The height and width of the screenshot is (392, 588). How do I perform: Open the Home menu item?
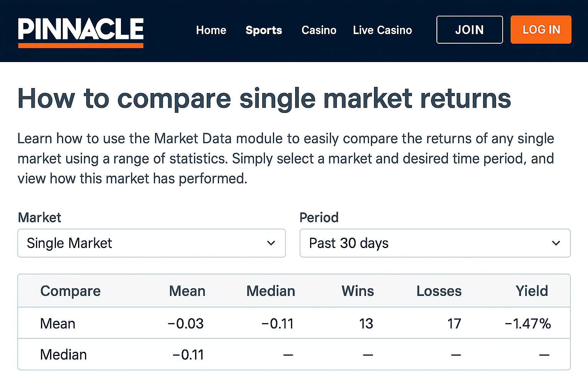[211, 30]
